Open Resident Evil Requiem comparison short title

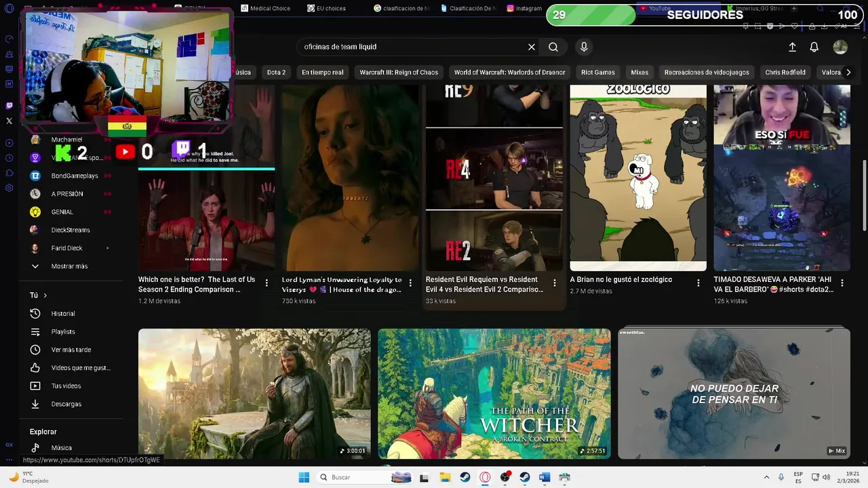pos(484,285)
